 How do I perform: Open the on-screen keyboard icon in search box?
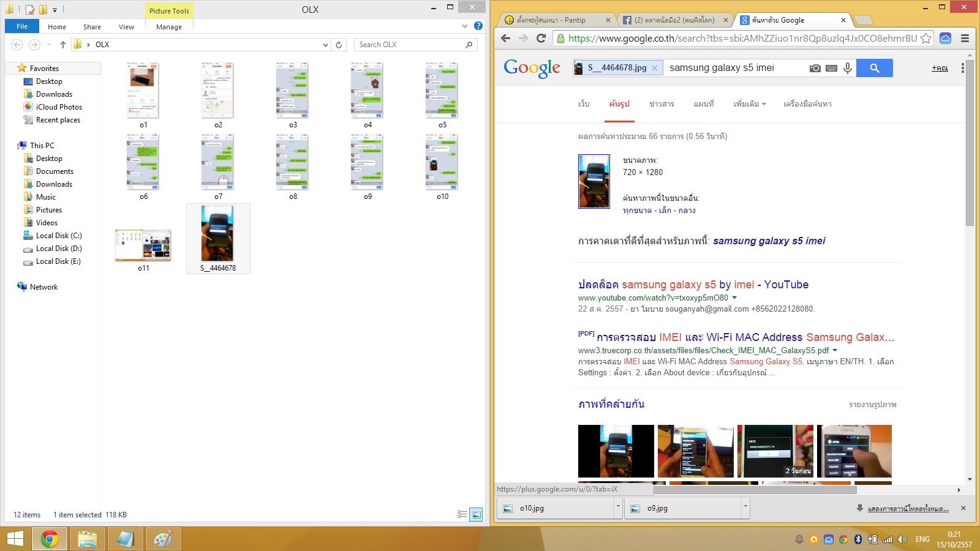point(831,68)
